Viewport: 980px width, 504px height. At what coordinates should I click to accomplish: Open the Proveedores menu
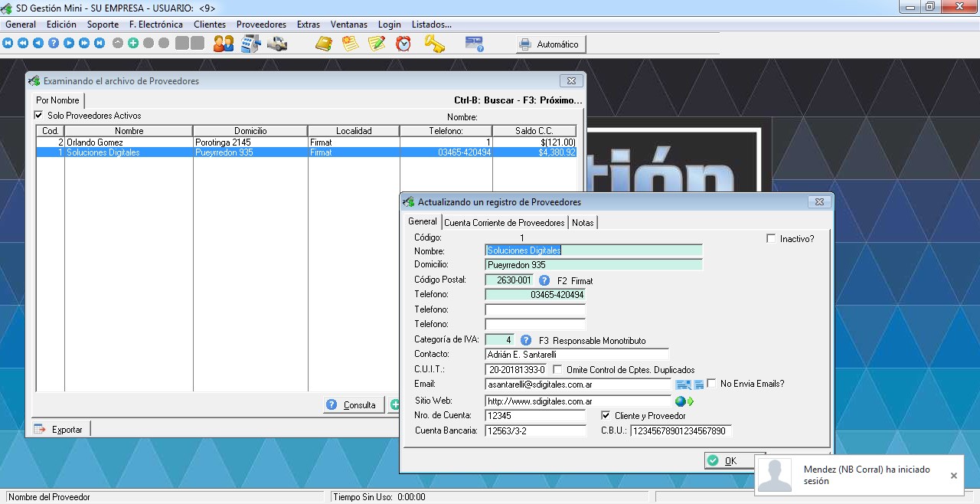pos(261,25)
